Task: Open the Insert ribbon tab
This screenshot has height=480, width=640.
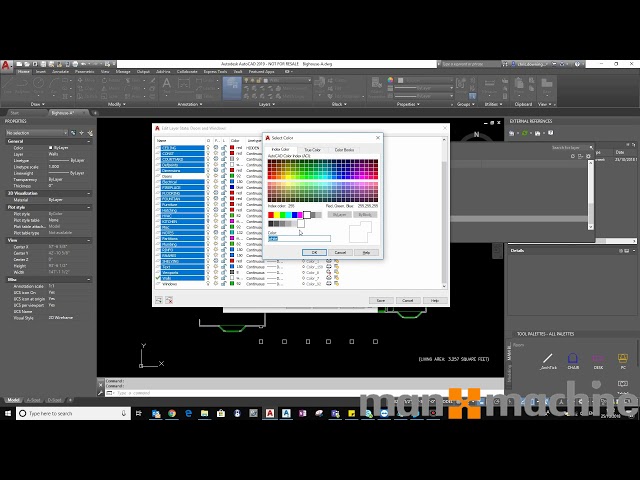Action: (40, 72)
